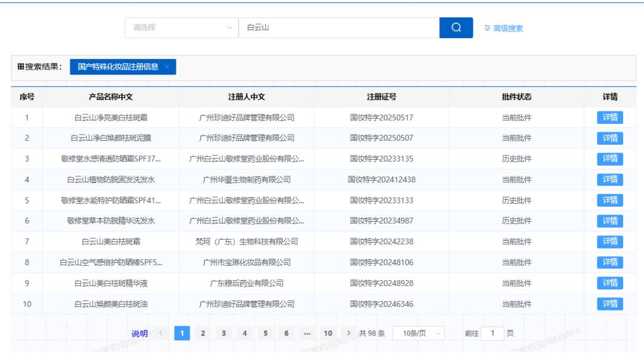
Task: View 详情 of 敬修堂草本防脱精华洗发水
Action: click(609, 221)
